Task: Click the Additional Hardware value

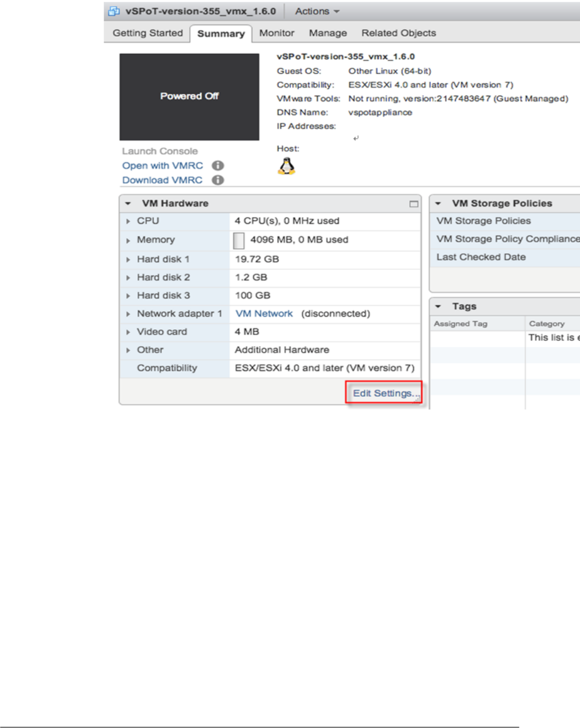Action: (x=282, y=350)
